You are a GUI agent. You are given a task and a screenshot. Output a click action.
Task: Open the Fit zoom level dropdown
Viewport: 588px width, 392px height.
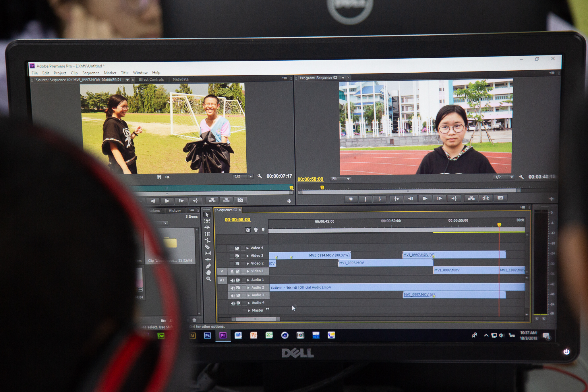point(341,179)
